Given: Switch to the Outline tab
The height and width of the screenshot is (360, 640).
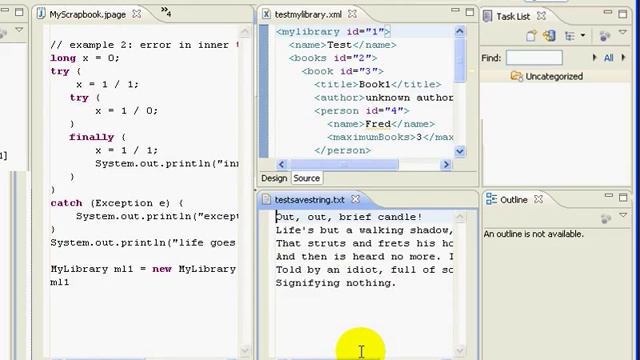Looking at the screenshot, I should click(513, 200).
